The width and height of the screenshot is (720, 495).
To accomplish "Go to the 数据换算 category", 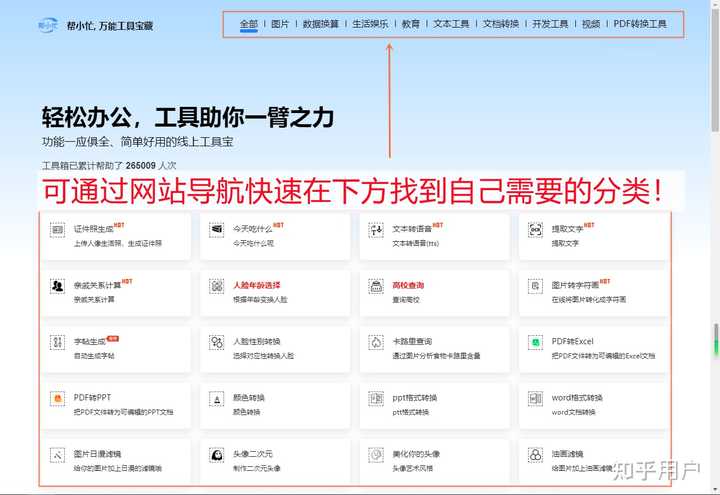I will [321, 24].
